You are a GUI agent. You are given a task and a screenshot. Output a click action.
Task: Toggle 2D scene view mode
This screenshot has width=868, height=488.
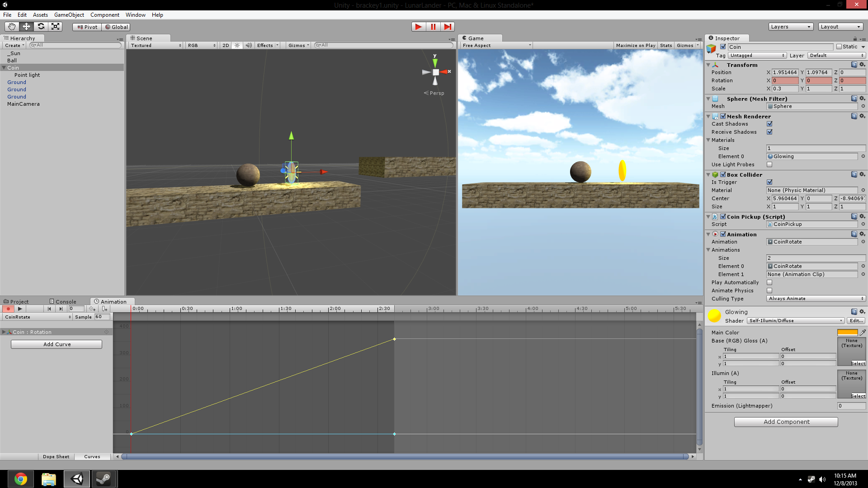[226, 45]
